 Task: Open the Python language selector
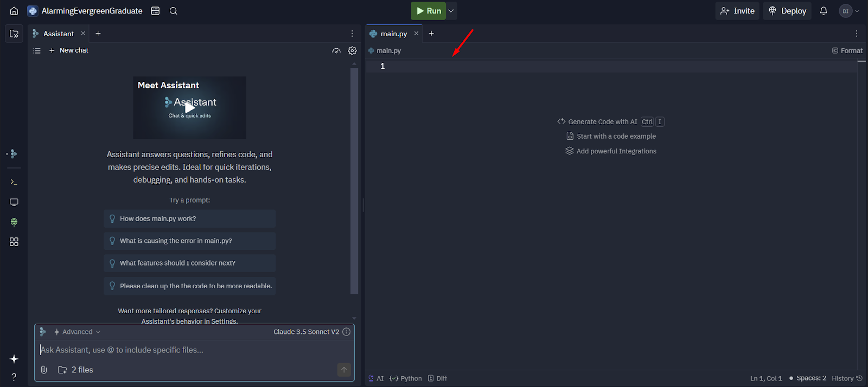click(x=406, y=378)
